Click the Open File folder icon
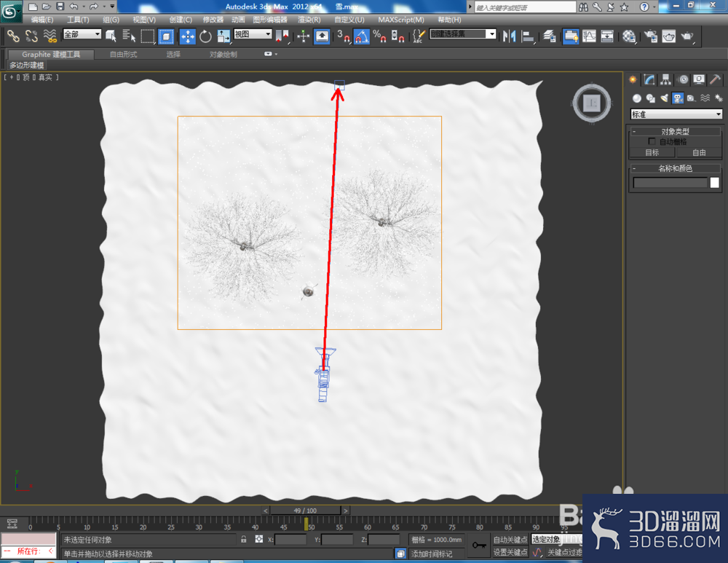This screenshot has width=728, height=563. coord(47,7)
